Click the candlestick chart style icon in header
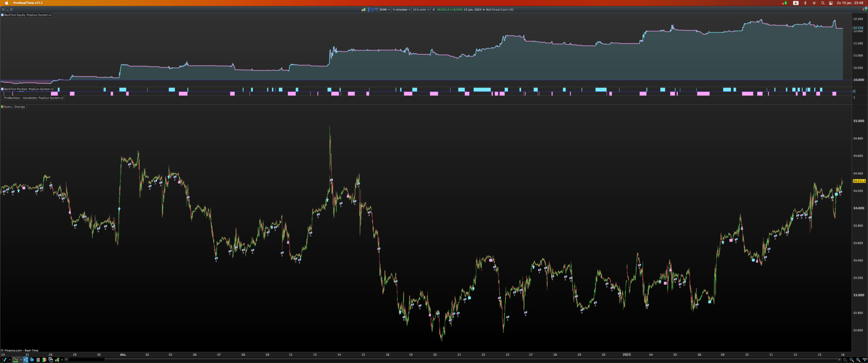Screen dimensions: 868x363 pos(363,9)
